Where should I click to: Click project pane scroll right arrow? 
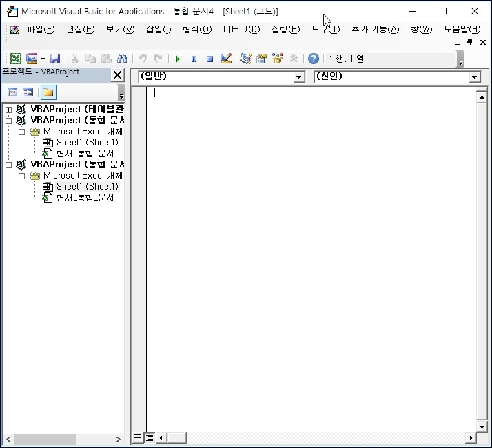118,439
